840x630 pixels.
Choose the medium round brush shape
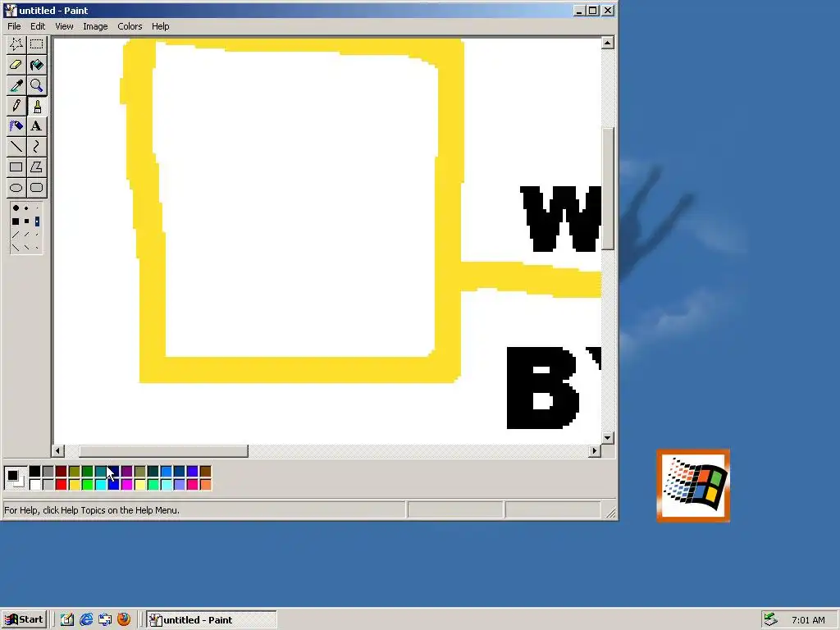(26, 208)
